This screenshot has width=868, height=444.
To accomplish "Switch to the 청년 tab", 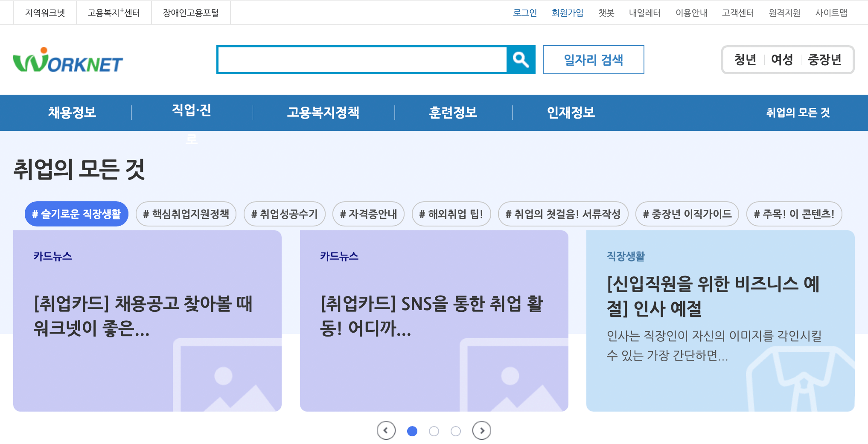I will click(745, 60).
